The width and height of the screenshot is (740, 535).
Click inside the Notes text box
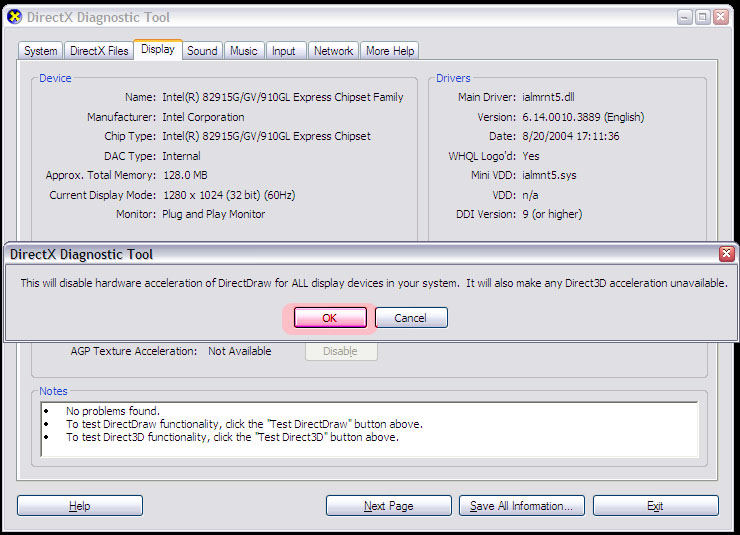(368, 428)
